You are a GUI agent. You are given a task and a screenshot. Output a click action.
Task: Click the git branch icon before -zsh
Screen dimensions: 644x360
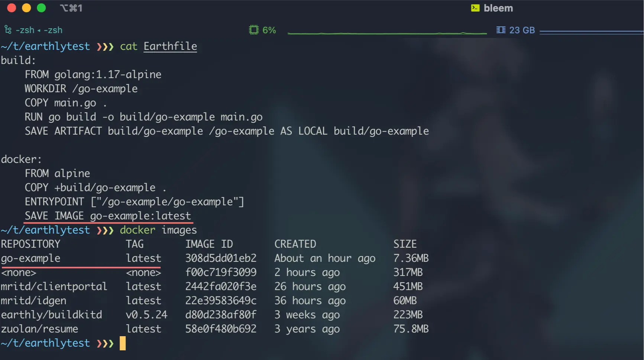coord(8,30)
